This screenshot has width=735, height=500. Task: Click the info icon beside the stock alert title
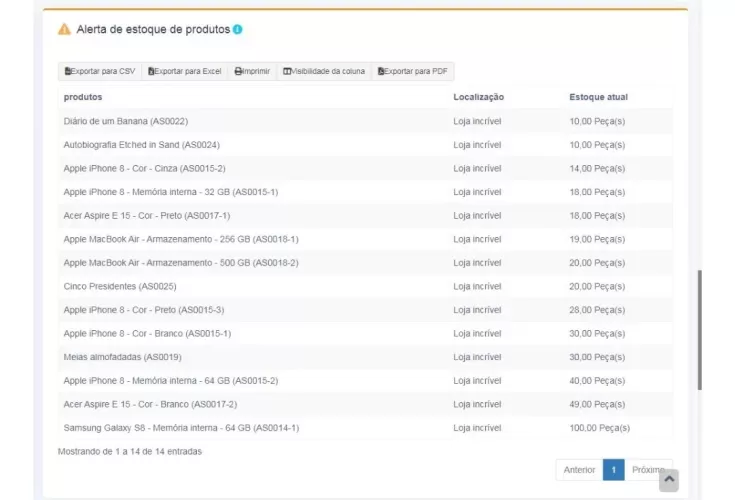(238, 30)
